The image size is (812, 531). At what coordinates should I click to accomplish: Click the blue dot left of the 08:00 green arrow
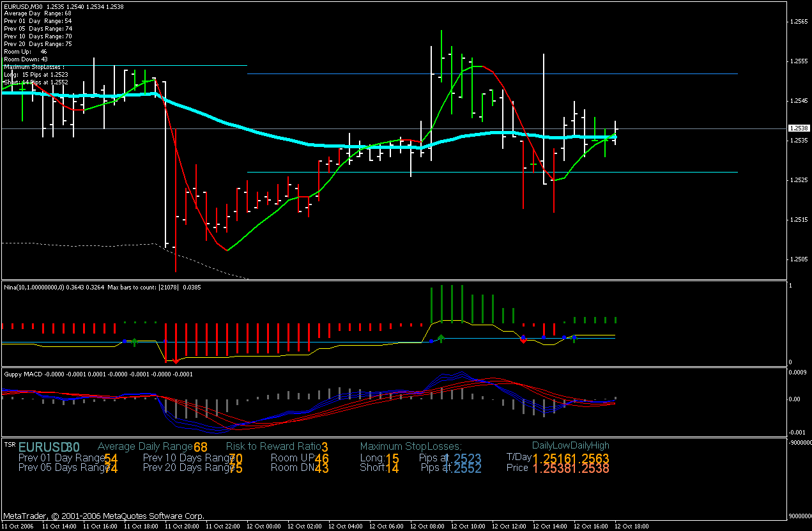(x=431, y=341)
